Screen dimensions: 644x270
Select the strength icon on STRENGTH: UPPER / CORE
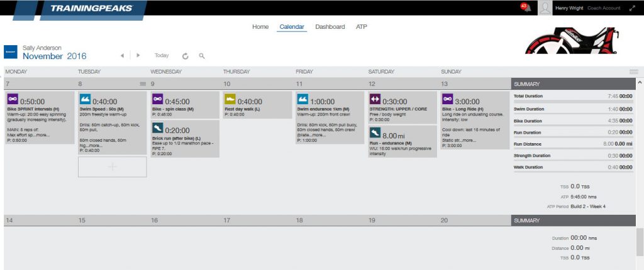[x=375, y=99]
